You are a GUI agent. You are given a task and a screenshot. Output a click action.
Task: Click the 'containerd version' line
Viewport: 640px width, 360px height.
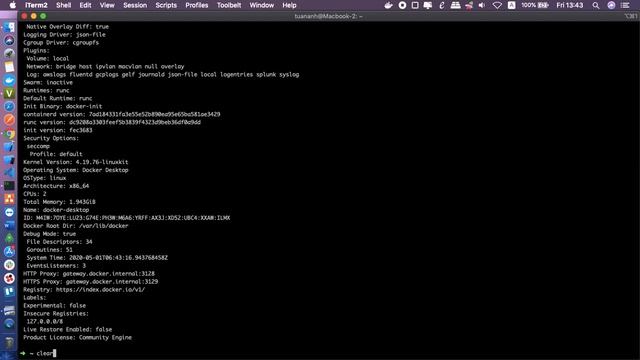click(122, 114)
